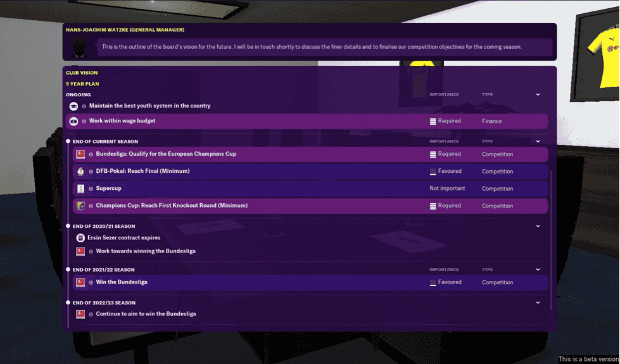This screenshot has width=620, height=364.
Task: Click Type header in End of 2021/22 Season
Action: (x=487, y=270)
